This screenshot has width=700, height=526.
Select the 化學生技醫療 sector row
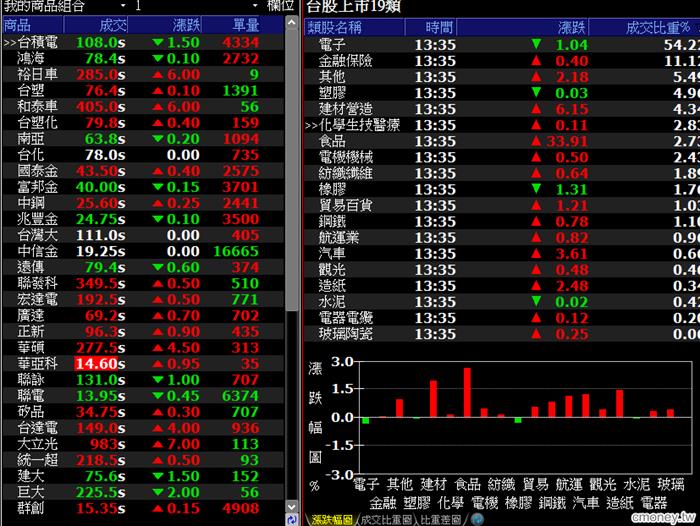(x=502, y=125)
